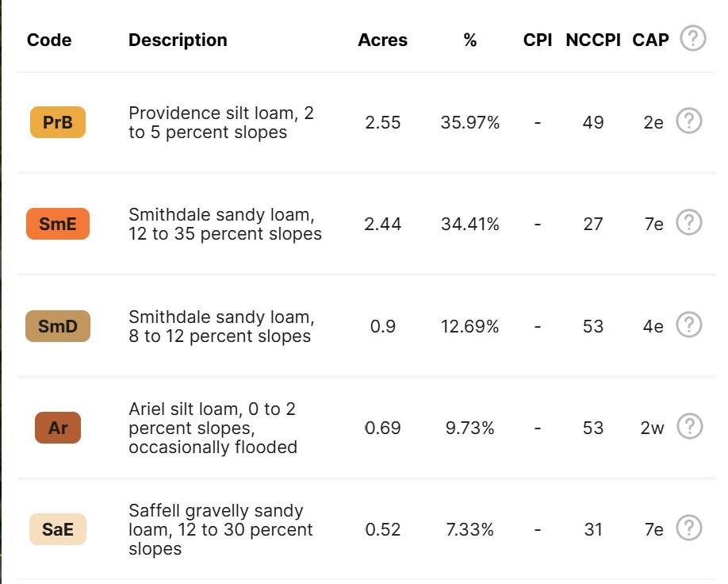Click the NCCPI column header
The height and width of the screenshot is (584, 728).
click(593, 40)
